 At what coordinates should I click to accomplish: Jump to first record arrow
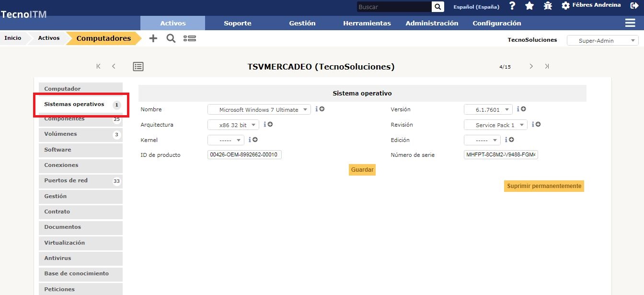(x=98, y=67)
